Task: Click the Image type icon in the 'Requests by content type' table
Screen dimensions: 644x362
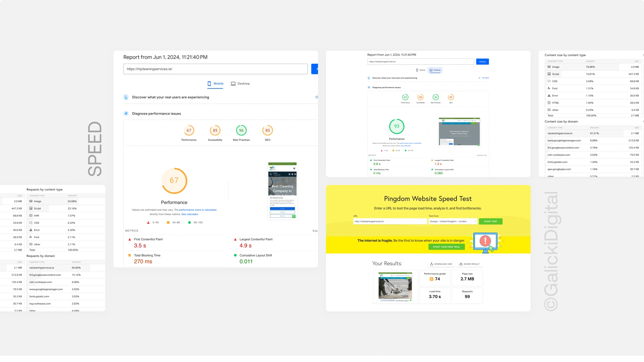Action: [x=31, y=201]
